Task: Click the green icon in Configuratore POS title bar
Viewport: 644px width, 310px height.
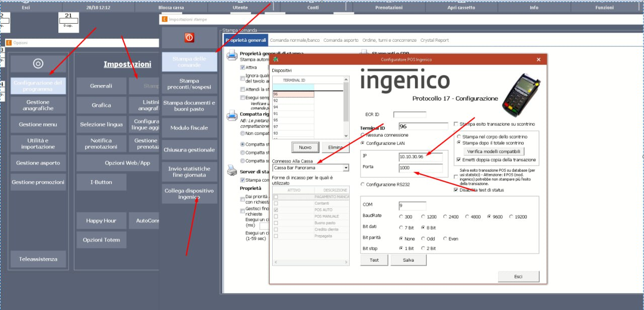Action: [x=275, y=59]
